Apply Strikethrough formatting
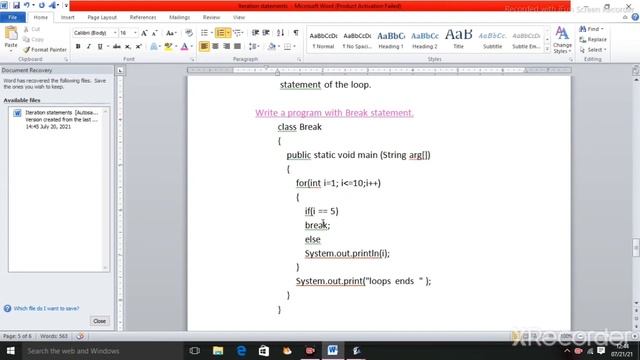Screen dimensions: 640x360 coord(117,47)
